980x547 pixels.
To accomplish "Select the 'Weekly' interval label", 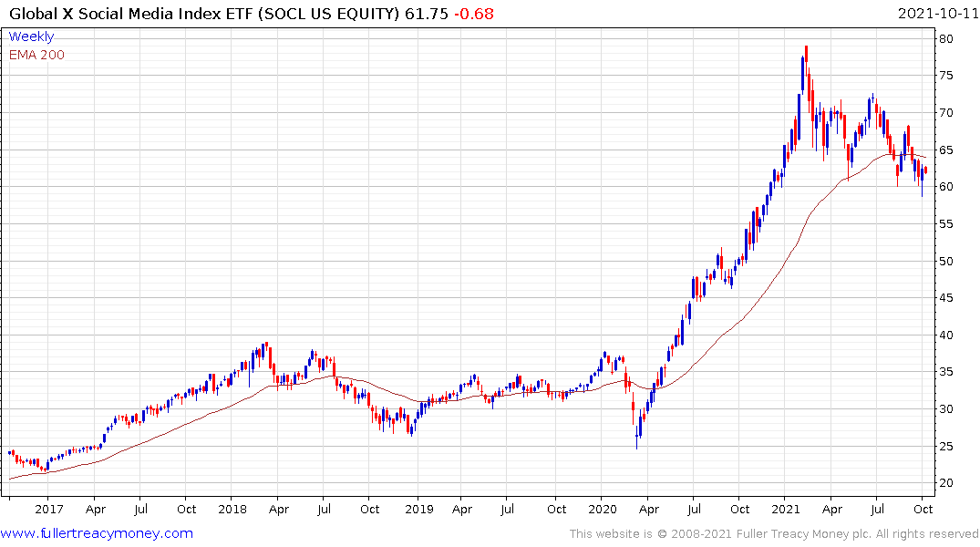I will [x=31, y=36].
